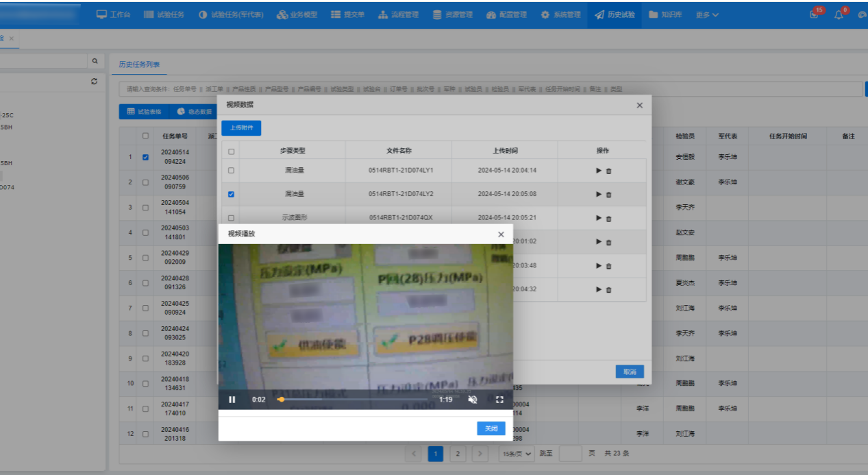Delete the video uploaded at 20:04:32

click(x=609, y=289)
